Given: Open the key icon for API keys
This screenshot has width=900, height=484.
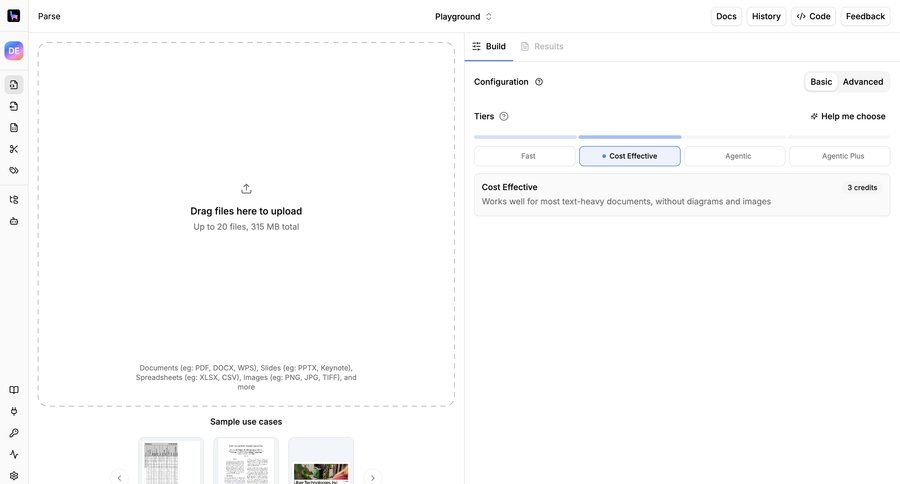Looking at the screenshot, I should click(x=14, y=433).
